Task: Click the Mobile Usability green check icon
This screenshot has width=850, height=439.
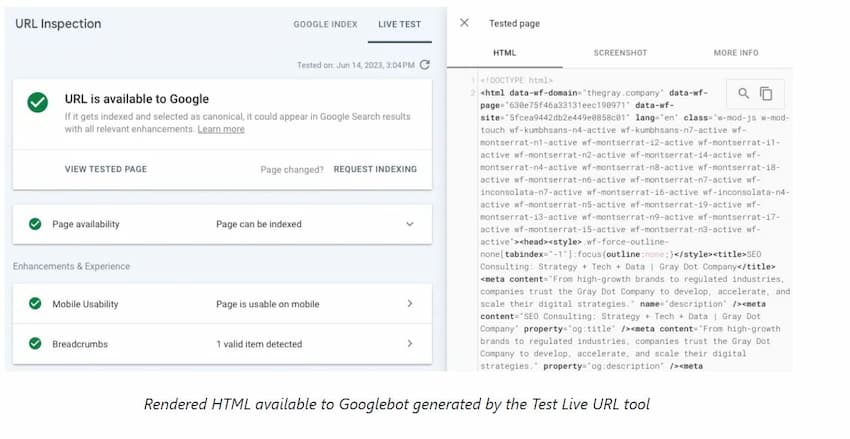Action: coord(35,304)
